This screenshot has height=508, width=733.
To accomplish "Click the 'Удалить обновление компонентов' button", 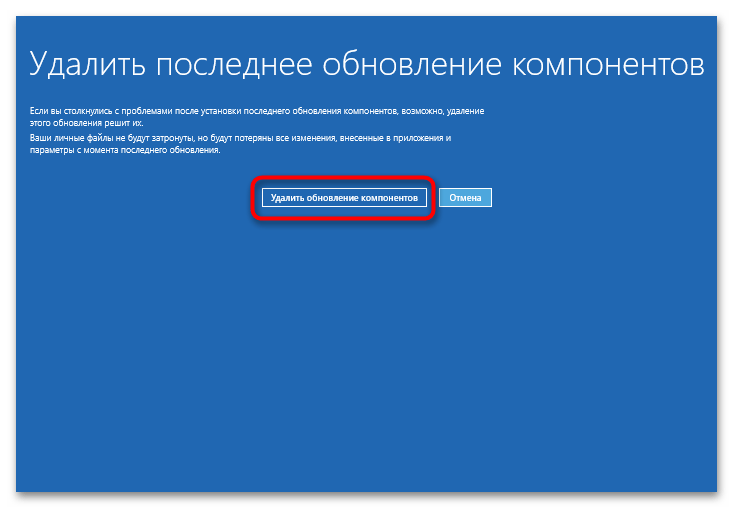I will [344, 198].
